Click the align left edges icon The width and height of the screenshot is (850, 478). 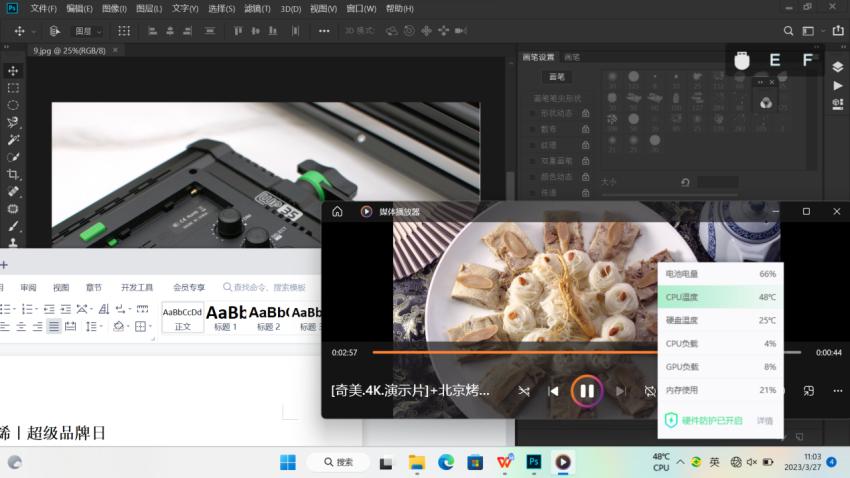[152, 31]
